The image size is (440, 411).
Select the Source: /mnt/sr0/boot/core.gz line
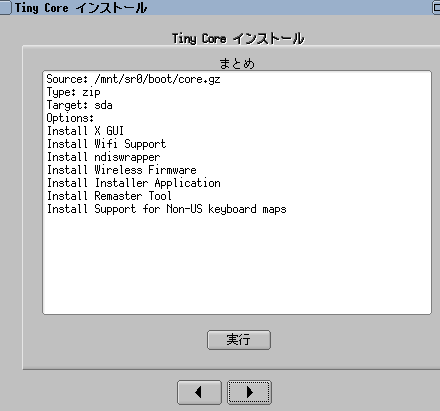pos(133,79)
